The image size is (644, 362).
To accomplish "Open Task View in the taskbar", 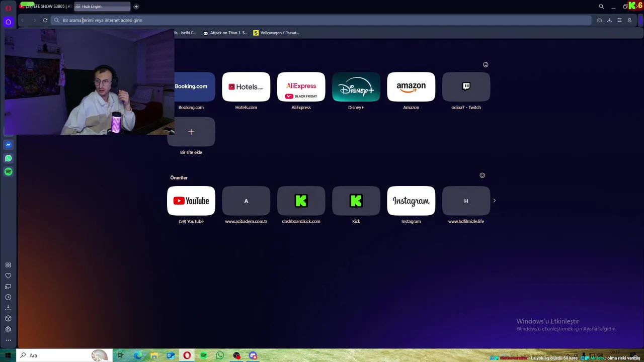I will pyautogui.click(x=121, y=355).
